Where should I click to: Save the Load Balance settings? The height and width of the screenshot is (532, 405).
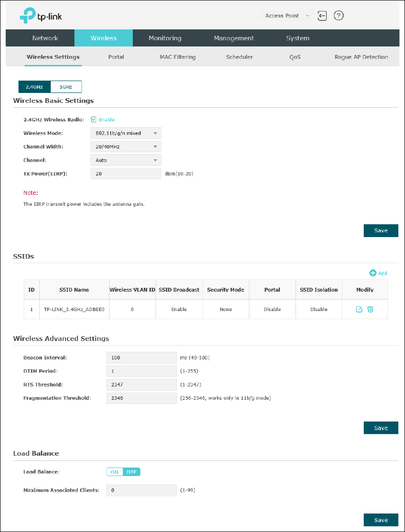tap(381, 520)
